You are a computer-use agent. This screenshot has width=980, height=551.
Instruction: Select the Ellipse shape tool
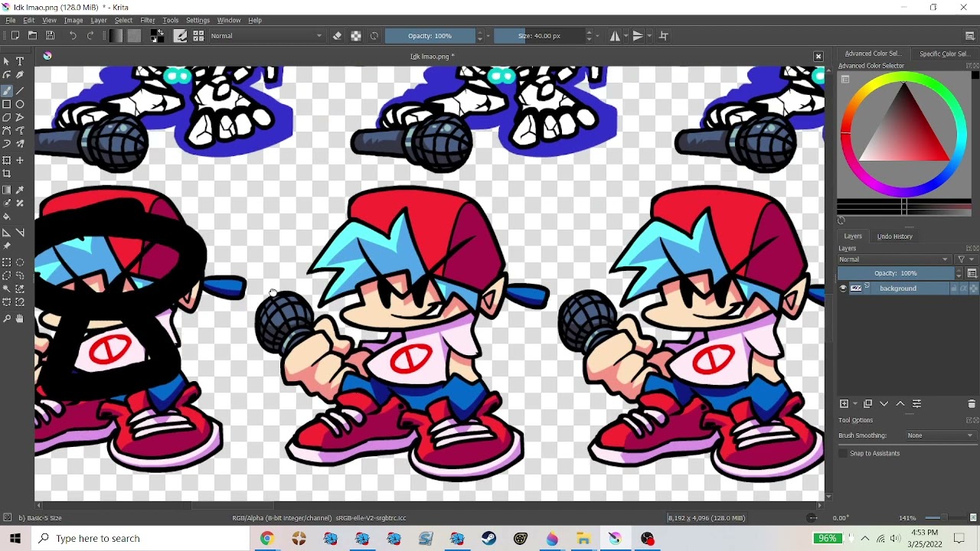[x=20, y=104]
